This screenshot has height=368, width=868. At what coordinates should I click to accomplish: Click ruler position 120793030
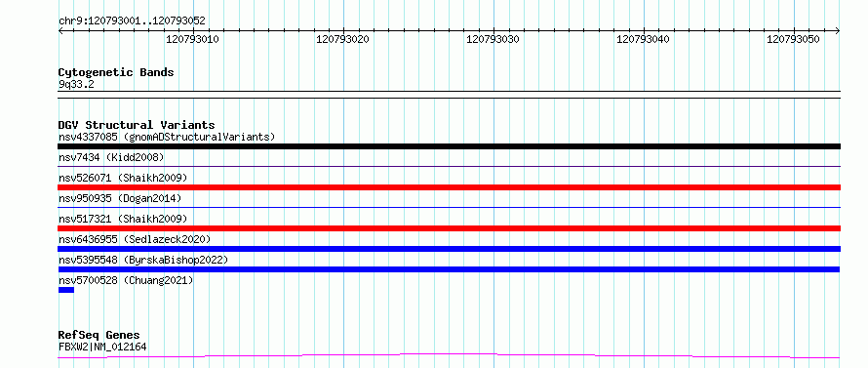coord(493,39)
